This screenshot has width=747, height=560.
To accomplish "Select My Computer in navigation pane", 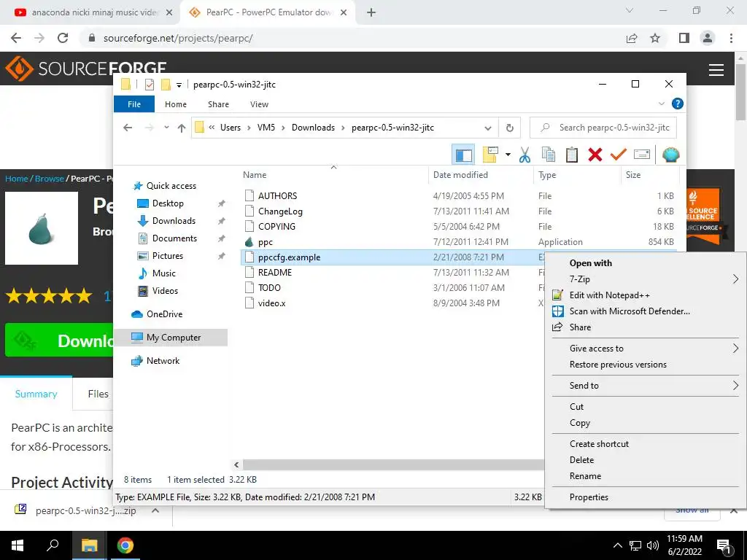I will [174, 337].
